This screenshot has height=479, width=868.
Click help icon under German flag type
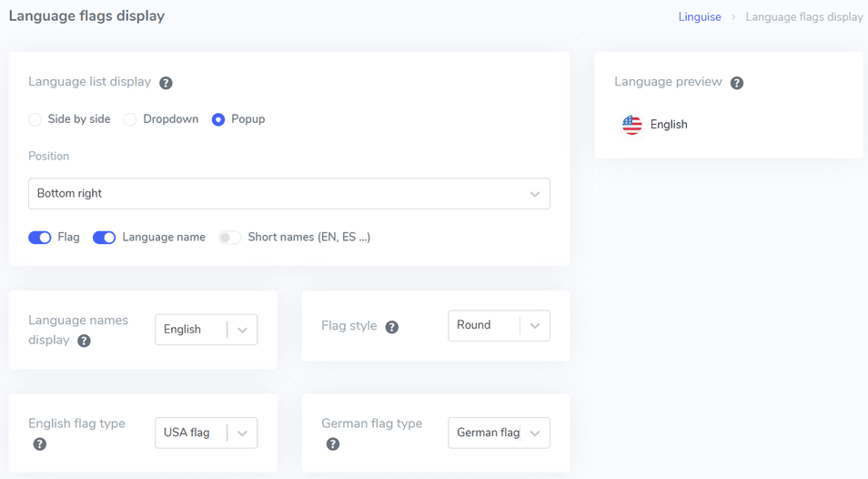tap(333, 443)
